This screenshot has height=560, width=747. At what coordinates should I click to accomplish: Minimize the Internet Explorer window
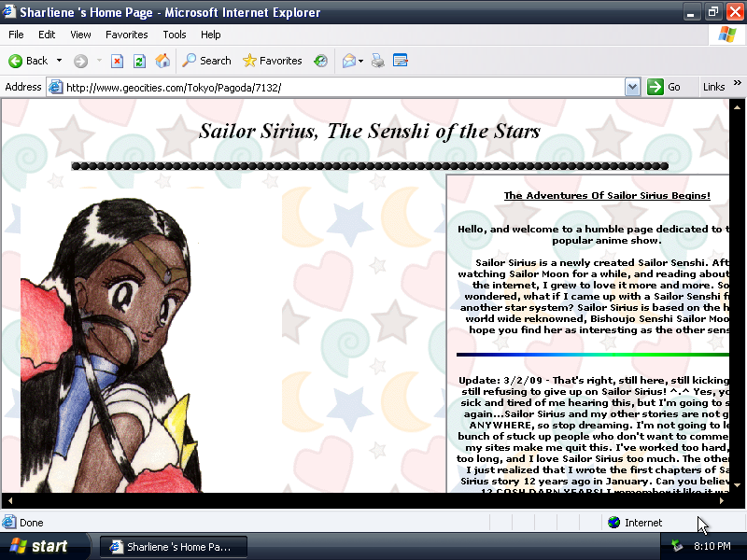tap(690, 12)
